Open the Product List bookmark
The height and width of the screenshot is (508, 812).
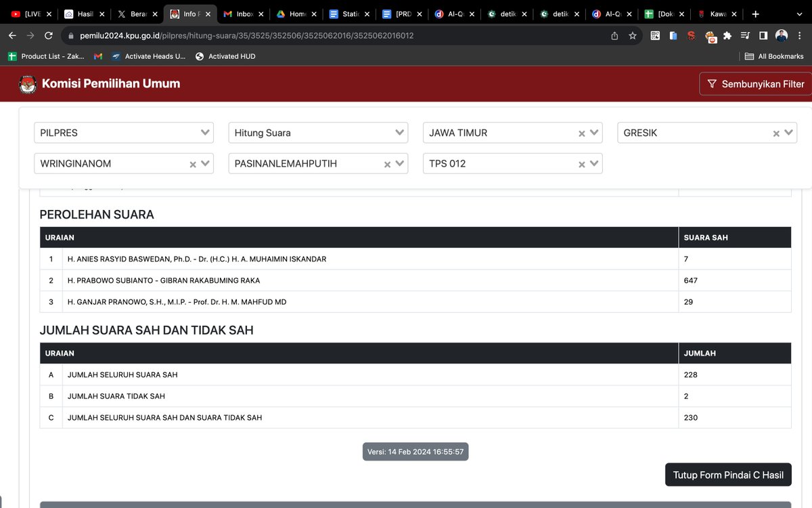(46, 56)
